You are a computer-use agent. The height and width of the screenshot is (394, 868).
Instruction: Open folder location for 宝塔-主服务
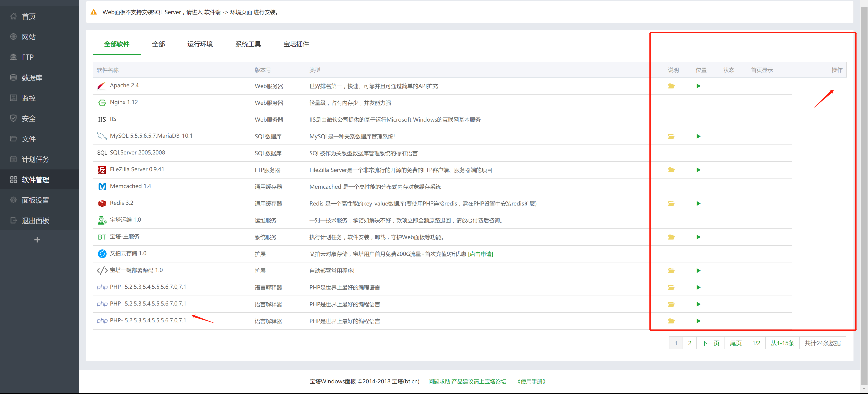coord(671,237)
